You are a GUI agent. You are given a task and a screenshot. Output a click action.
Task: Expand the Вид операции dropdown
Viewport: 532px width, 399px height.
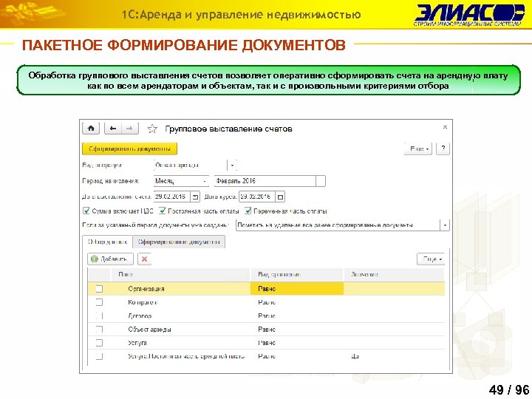coord(232,166)
